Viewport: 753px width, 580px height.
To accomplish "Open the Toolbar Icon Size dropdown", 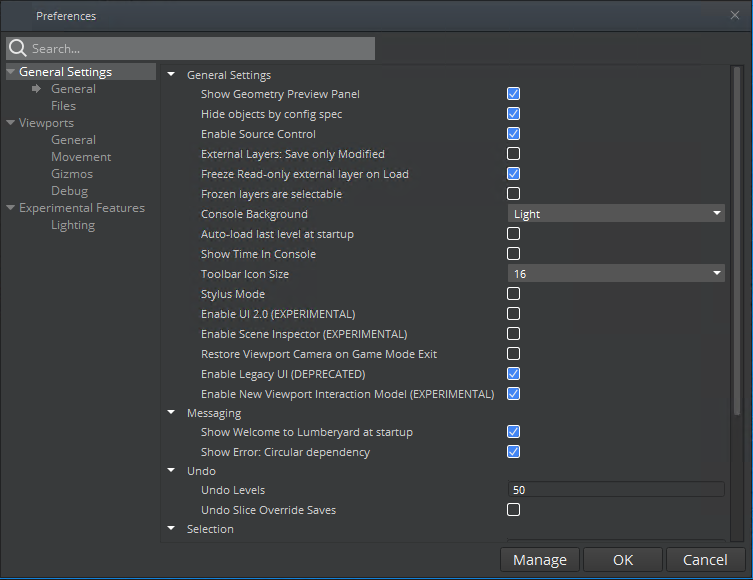I will tap(616, 274).
